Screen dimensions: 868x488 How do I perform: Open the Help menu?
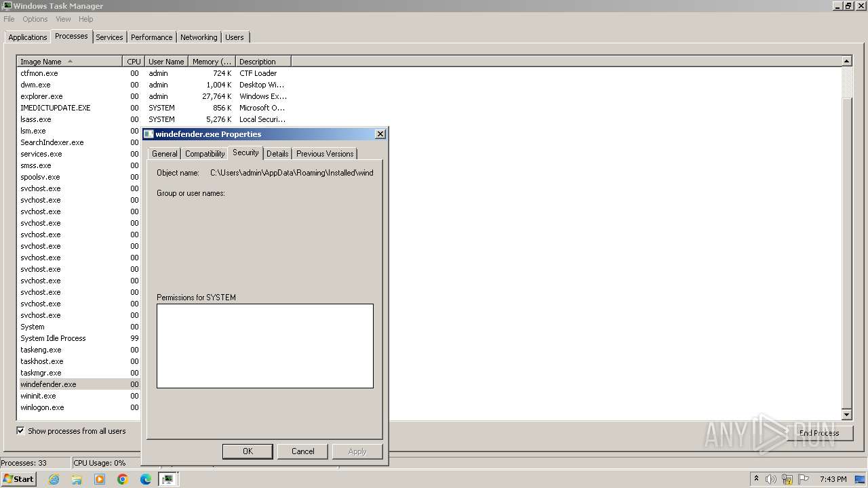coord(85,19)
